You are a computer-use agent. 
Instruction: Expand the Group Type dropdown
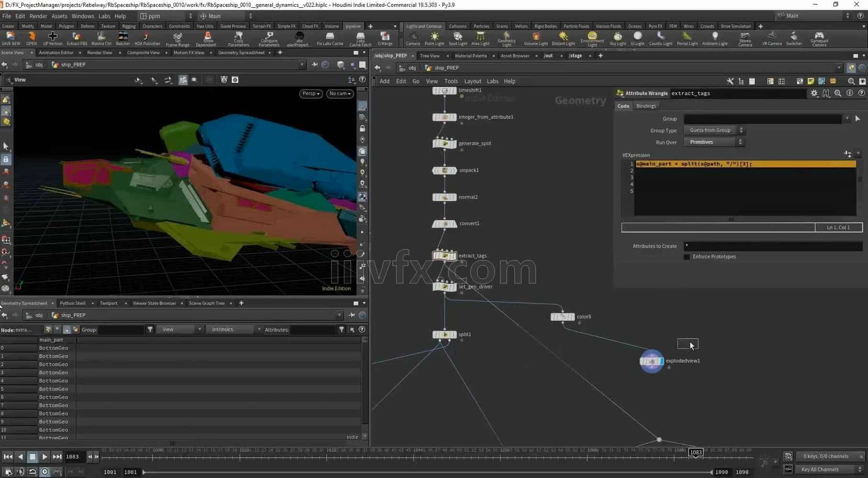click(x=714, y=130)
